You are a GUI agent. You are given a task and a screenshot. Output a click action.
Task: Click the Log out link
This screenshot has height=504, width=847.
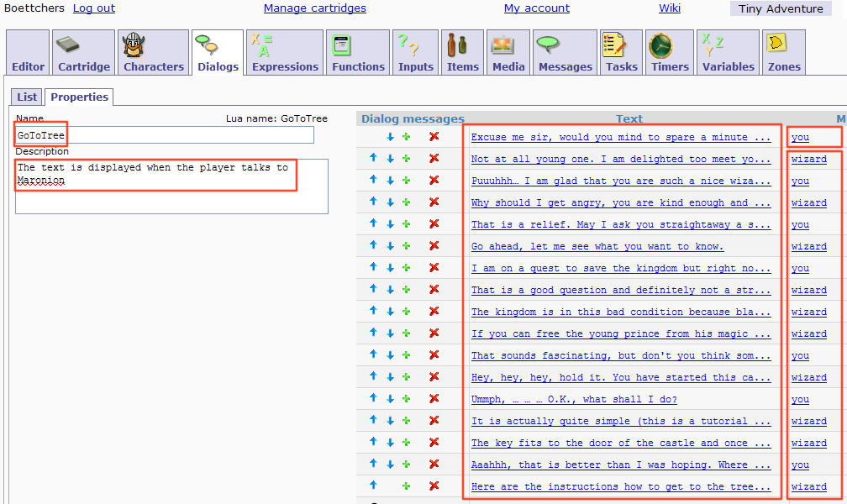coord(94,8)
